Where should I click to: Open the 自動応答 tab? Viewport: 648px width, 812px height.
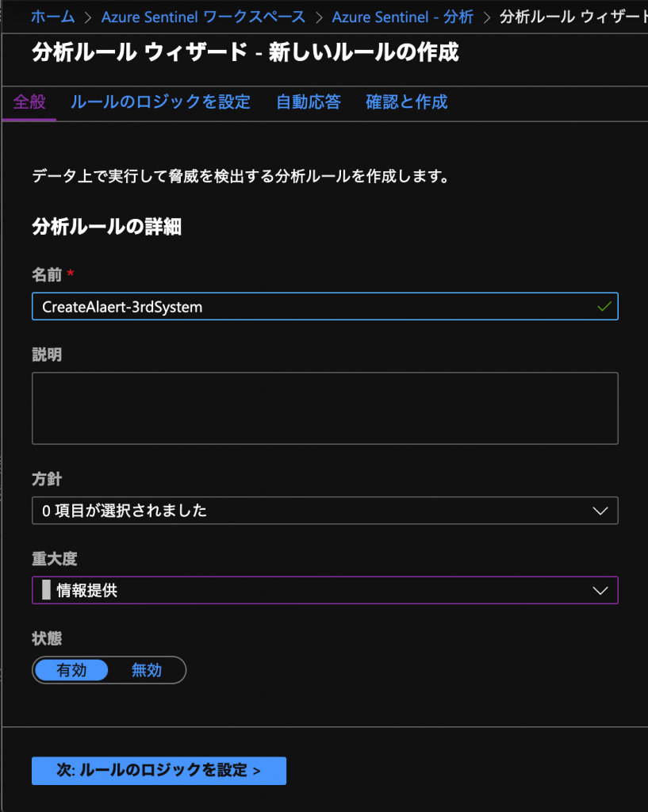click(309, 102)
